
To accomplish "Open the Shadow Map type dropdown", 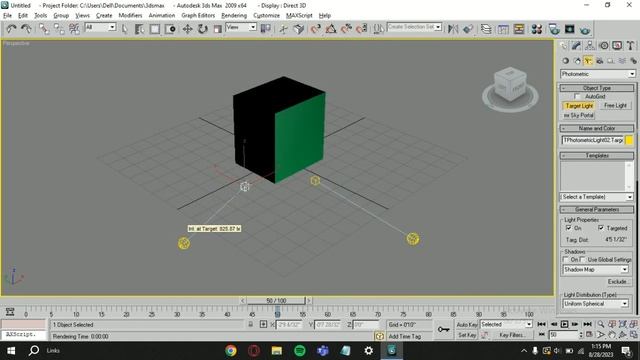I will pyautogui.click(x=596, y=269).
